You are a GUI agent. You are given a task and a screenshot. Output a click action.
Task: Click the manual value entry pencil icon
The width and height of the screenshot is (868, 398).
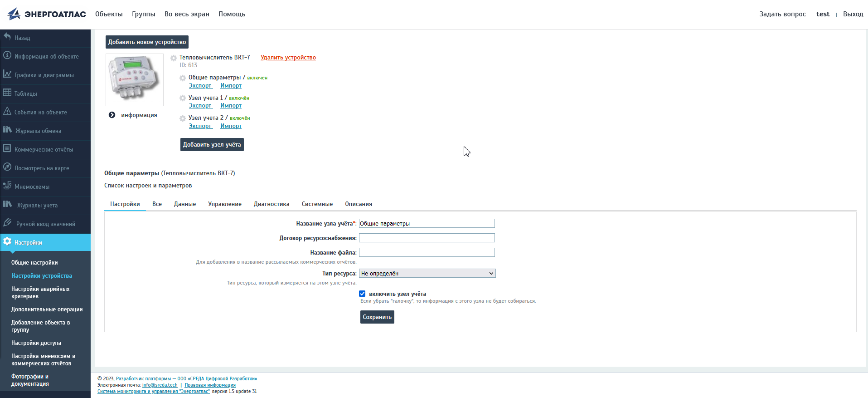7,223
